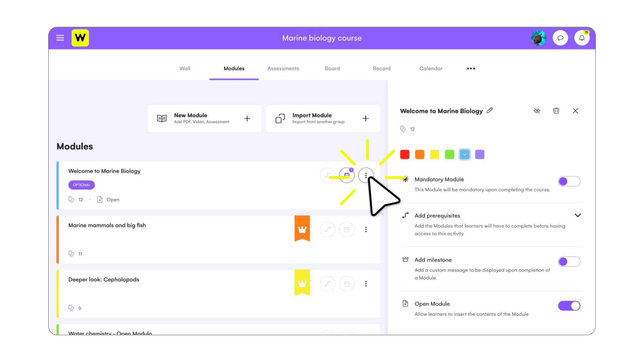Click yellow milestone crown on Cephalopods
Image resolution: width=644 pixels, height=362 pixels.
tap(302, 283)
